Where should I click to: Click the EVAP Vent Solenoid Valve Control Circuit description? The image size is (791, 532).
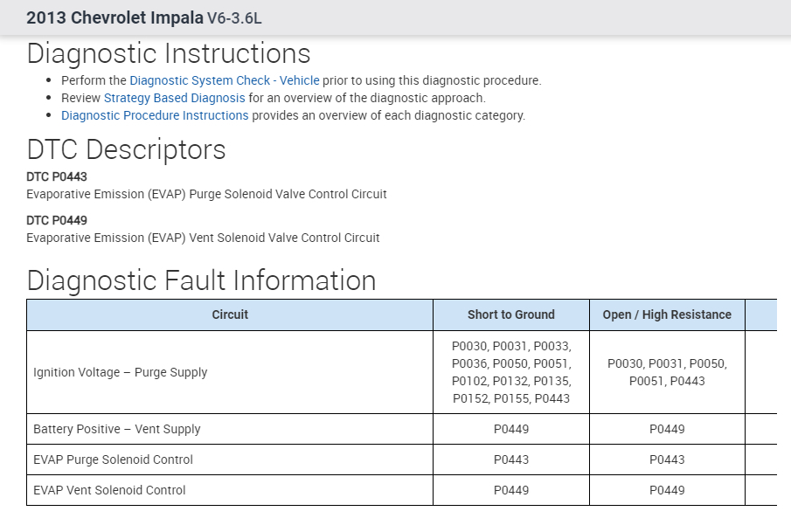click(x=203, y=238)
